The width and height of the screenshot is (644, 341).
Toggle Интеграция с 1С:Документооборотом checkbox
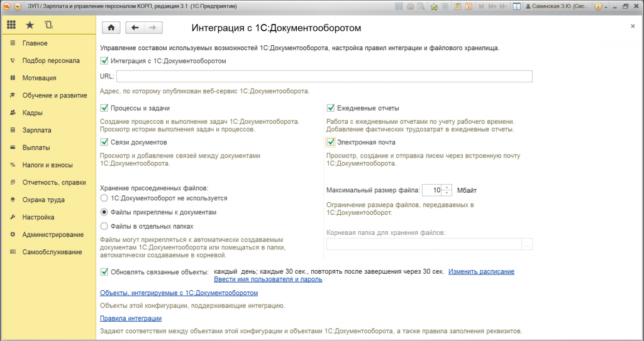[x=104, y=61]
